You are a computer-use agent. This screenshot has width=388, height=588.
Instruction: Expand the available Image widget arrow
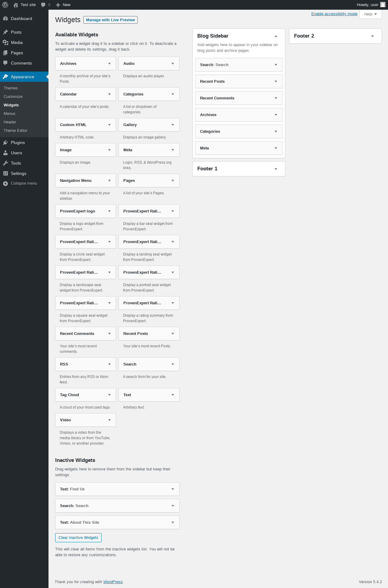coord(109,150)
